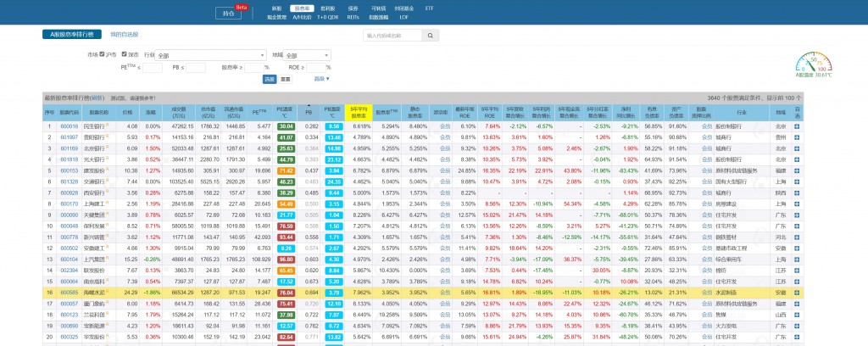Click plus icon in 海螺水泥 row
The width and height of the screenshot is (868, 346).
797,291
